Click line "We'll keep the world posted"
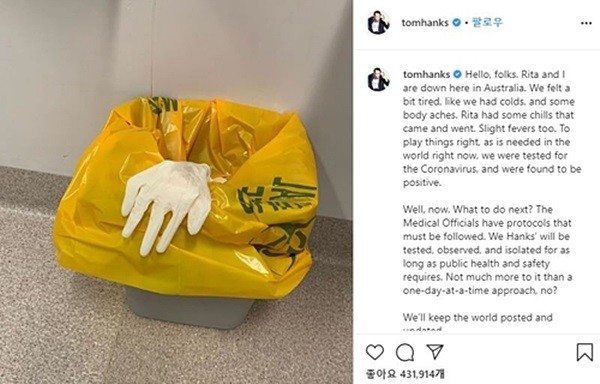 tap(478, 317)
